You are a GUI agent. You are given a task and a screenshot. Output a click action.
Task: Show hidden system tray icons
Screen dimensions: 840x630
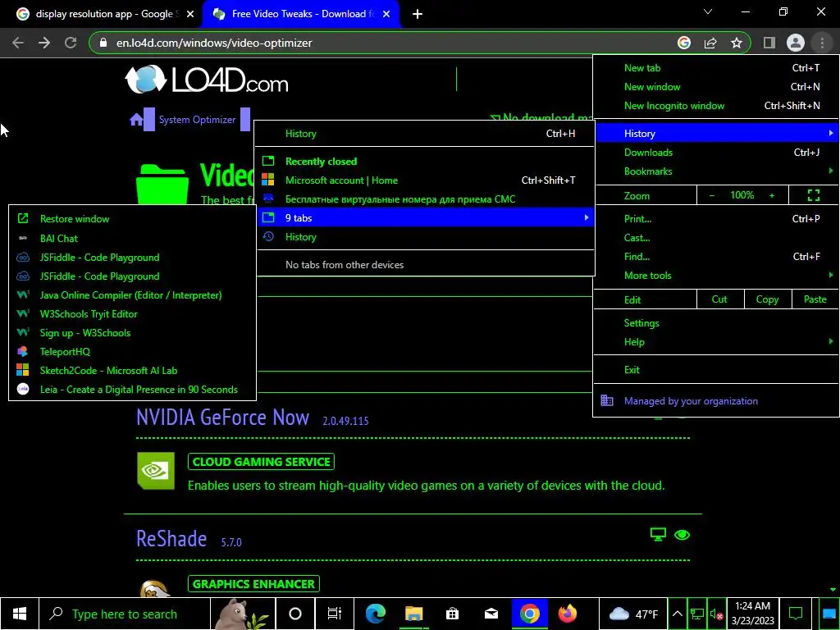pos(677,614)
